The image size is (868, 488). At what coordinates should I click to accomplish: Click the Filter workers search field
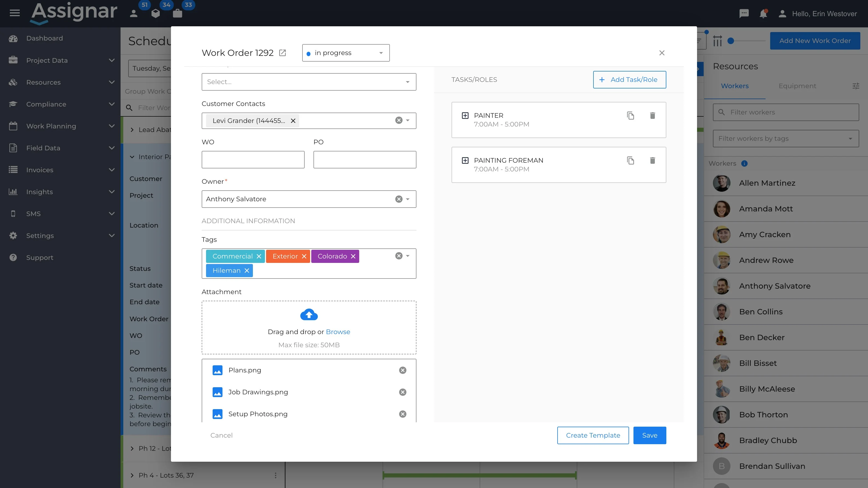pos(786,112)
